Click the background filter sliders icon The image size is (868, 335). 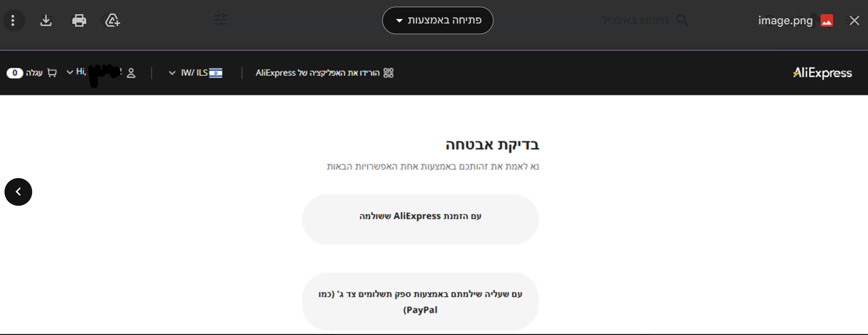220,20
